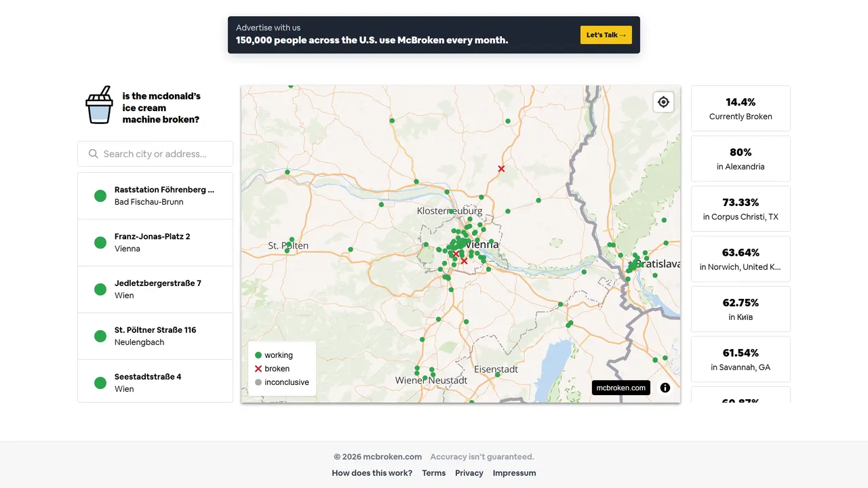
Task: Open the Terms link
Action: click(434, 473)
